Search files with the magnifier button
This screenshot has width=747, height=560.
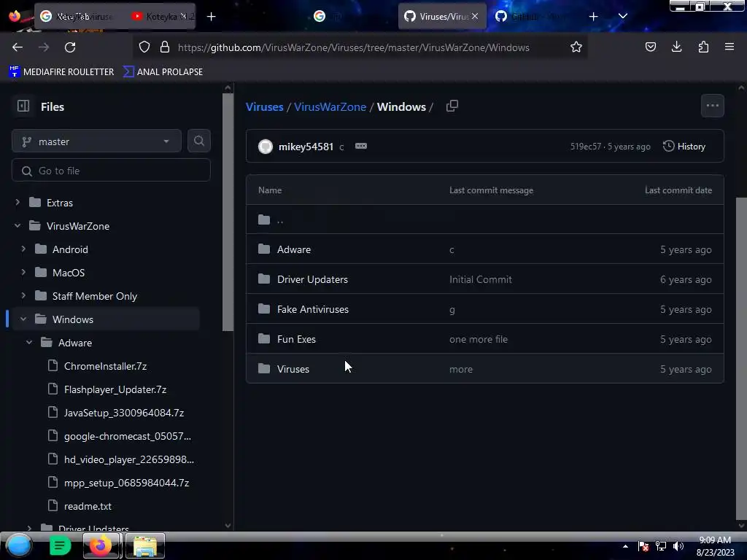pos(198,141)
